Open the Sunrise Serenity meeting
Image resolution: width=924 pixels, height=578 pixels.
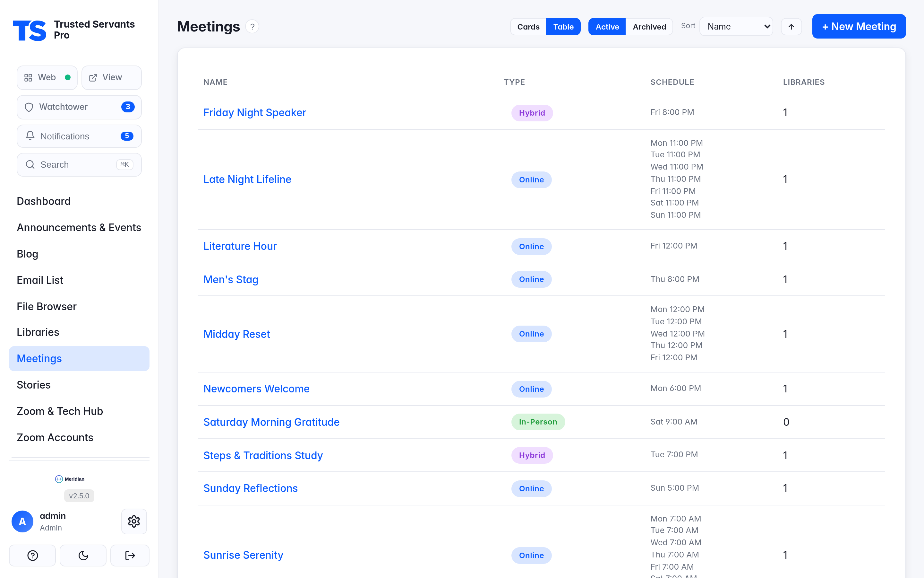pyautogui.click(x=243, y=555)
